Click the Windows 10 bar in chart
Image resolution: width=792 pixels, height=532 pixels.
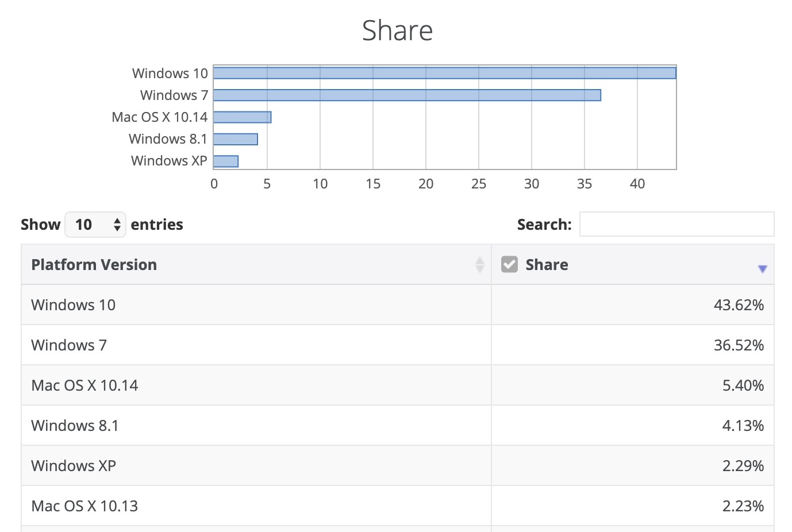pos(444,73)
